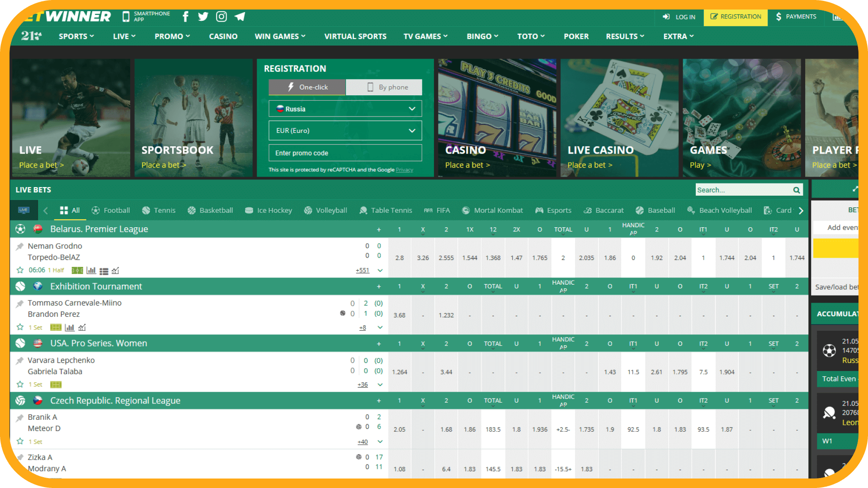
Task: Select the Tennis sport icon
Action: [145, 210]
